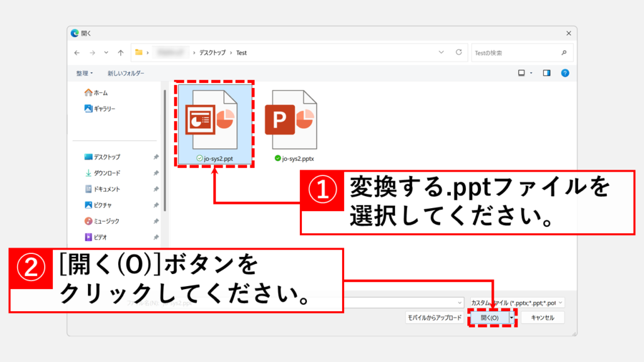Change the view layout icon

click(x=521, y=73)
